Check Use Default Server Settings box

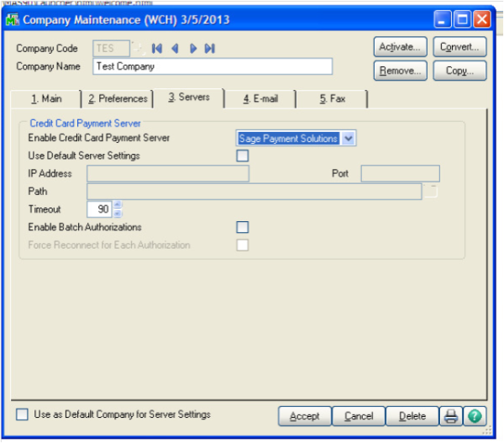tap(243, 156)
